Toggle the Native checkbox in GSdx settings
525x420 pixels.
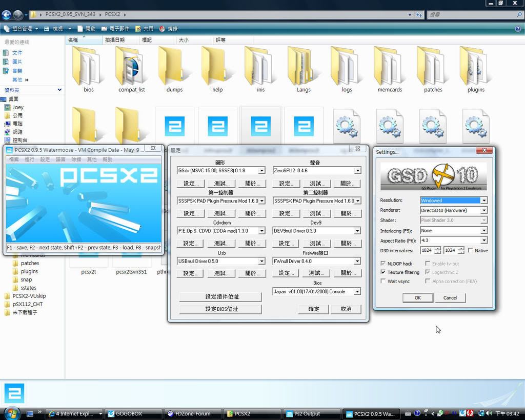pos(471,251)
